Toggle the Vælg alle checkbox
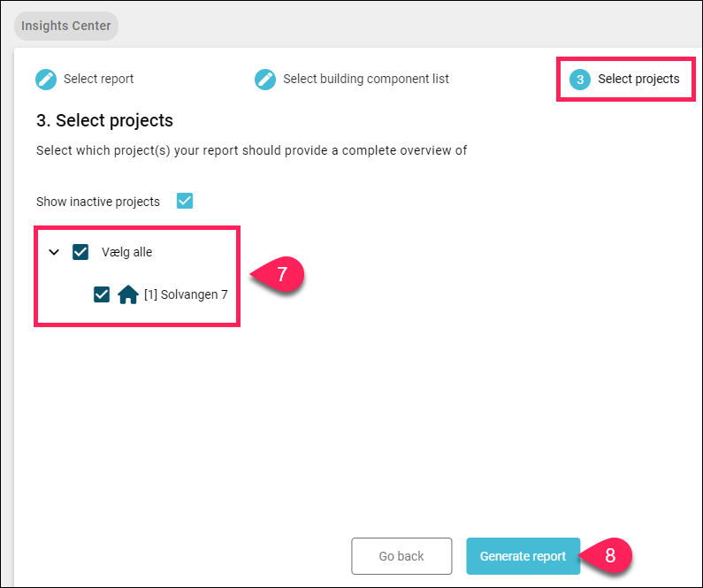 pos(80,252)
